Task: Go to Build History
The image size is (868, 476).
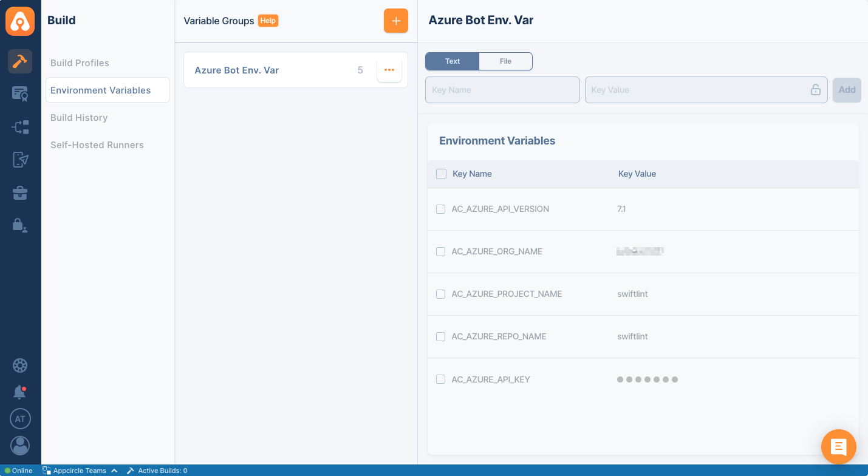Action: pos(79,118)
